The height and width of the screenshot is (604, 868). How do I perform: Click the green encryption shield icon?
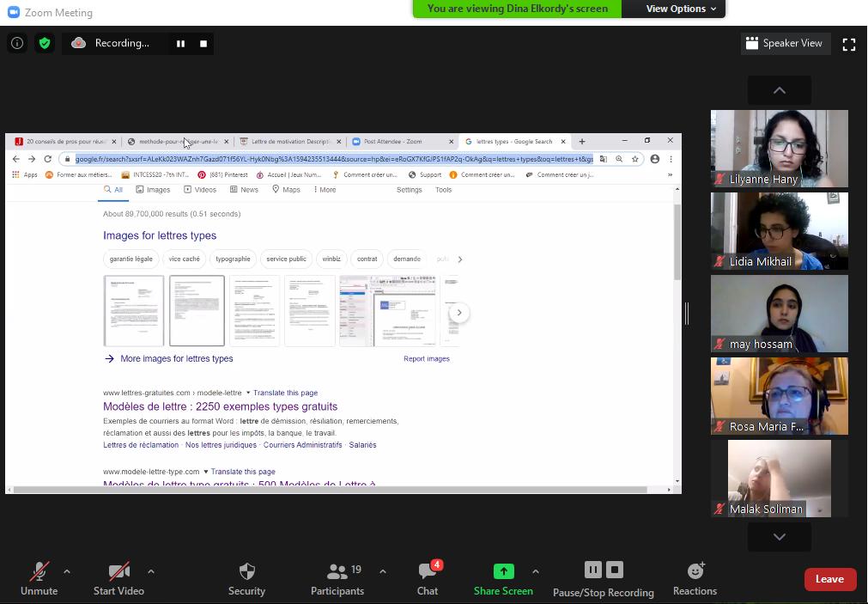tap(45, 43)
